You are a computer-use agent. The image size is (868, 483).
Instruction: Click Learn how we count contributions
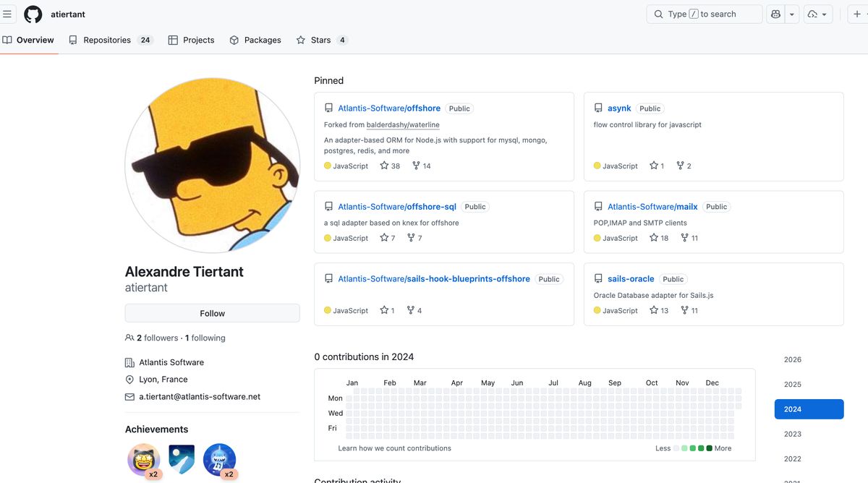pyautogui.click(x=394, y=448)
